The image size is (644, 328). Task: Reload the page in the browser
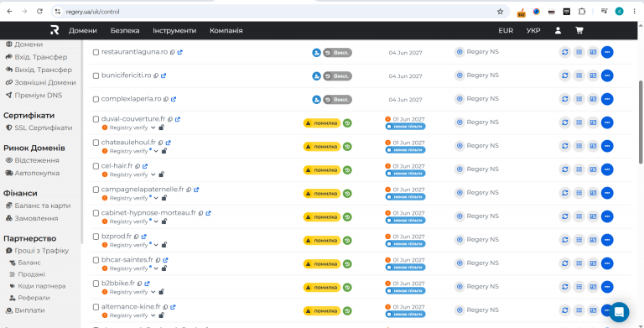pos(39,12)
